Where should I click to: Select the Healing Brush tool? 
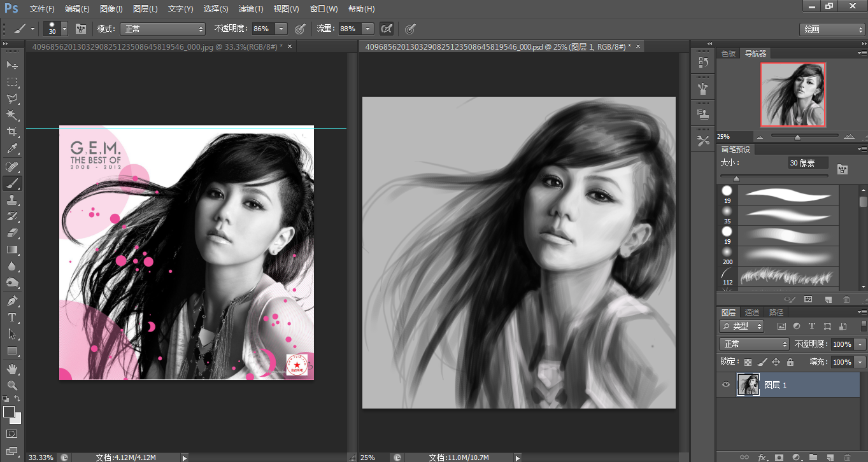pyautogui.click(x=12, y=167)
